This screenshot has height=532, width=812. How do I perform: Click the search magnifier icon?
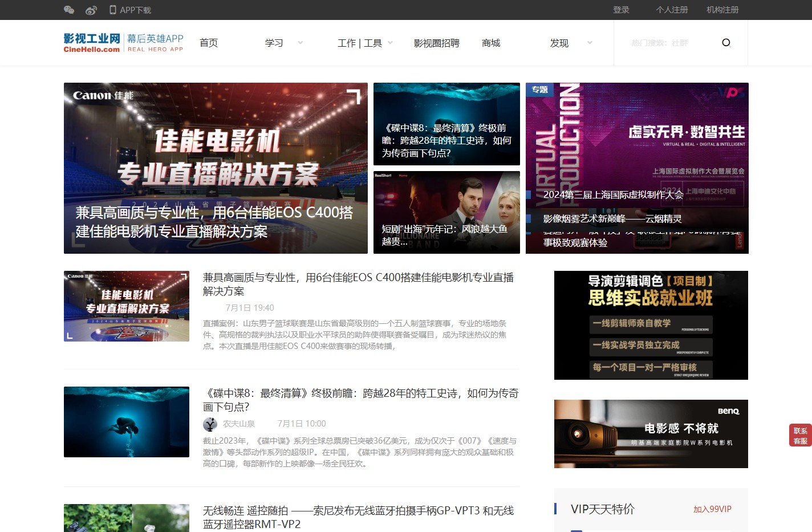(726, 42)
